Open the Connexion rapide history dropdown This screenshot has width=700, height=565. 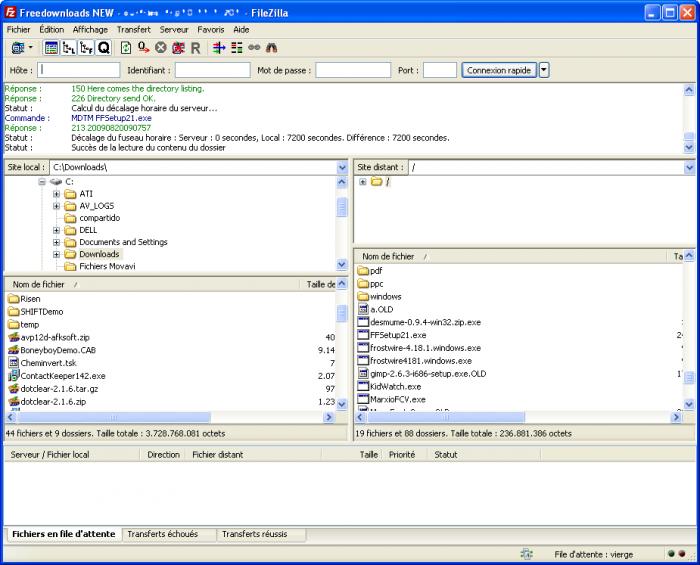pos(544,70)
